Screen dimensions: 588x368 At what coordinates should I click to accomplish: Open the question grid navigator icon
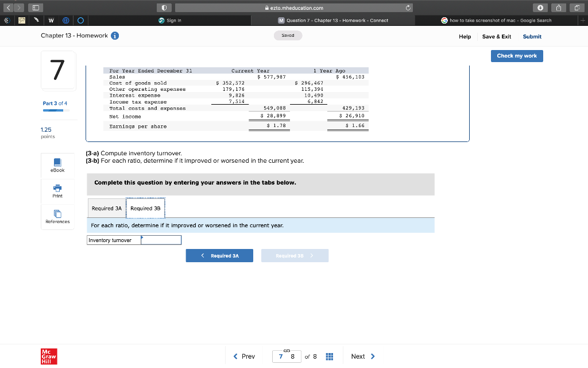pyautogui.click(x=329, y=356)
